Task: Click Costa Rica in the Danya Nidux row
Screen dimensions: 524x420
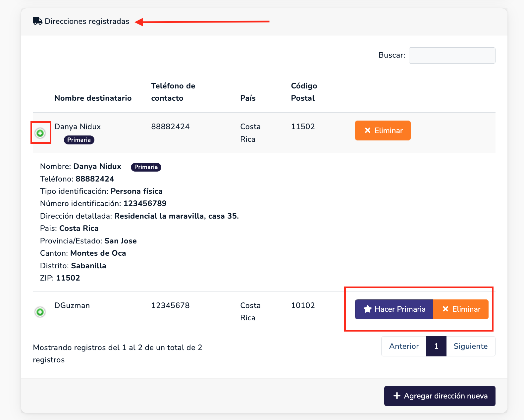Action: click(250, 133)
